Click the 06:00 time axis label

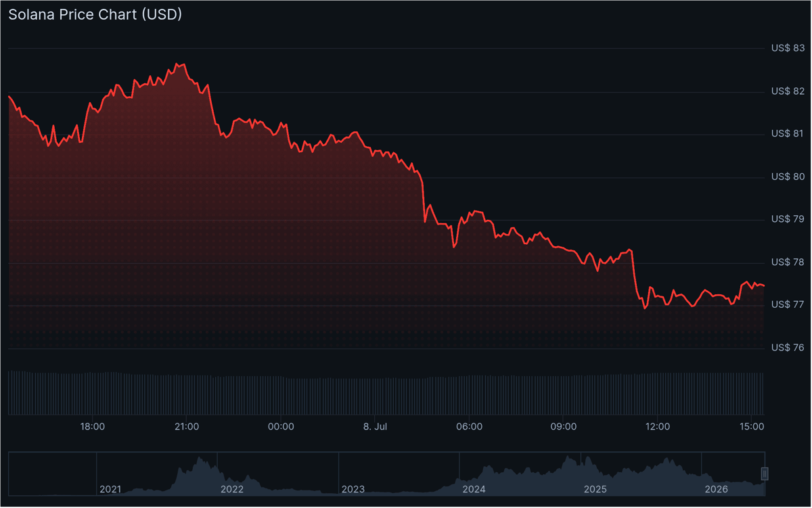(470, 427)
